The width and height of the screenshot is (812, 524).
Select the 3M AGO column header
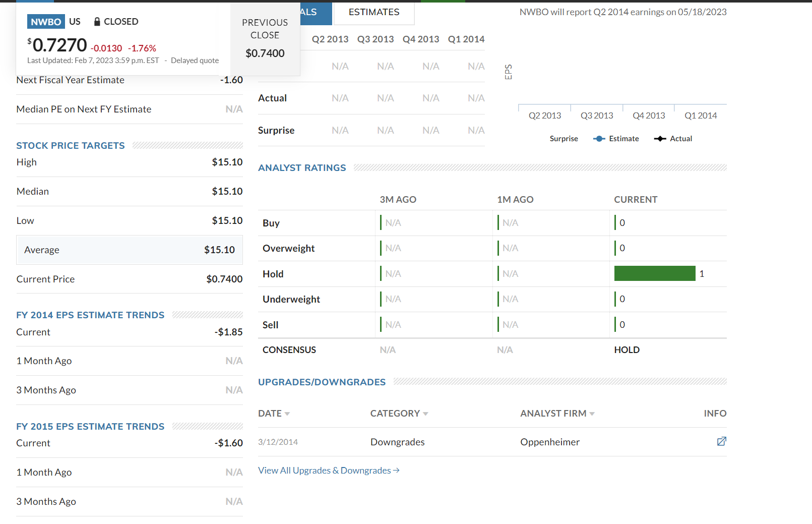[x=398, y=200]
